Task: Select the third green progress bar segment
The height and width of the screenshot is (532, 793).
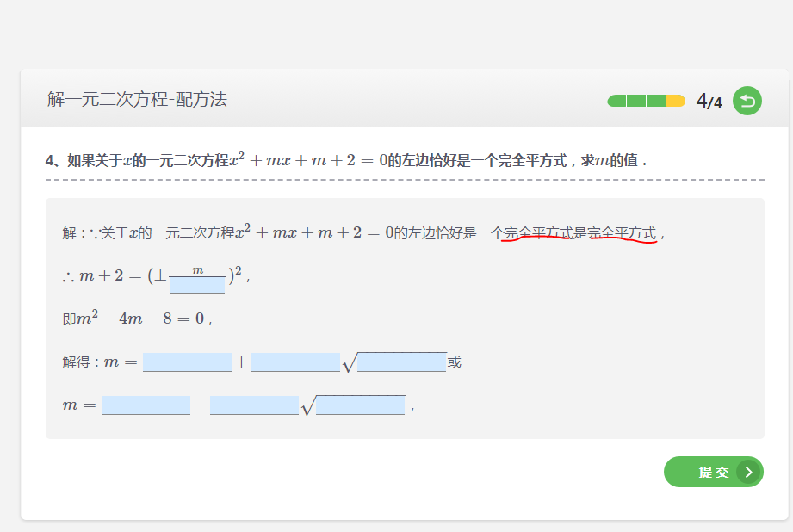Action: [656, 101]
